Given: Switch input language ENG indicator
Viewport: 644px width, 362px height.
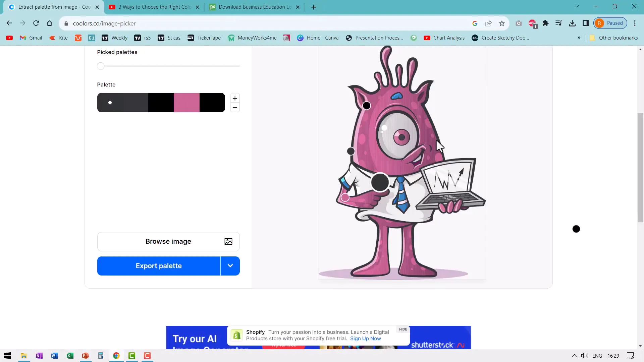Looking at the screenshot, I should (x=597, y=356).
